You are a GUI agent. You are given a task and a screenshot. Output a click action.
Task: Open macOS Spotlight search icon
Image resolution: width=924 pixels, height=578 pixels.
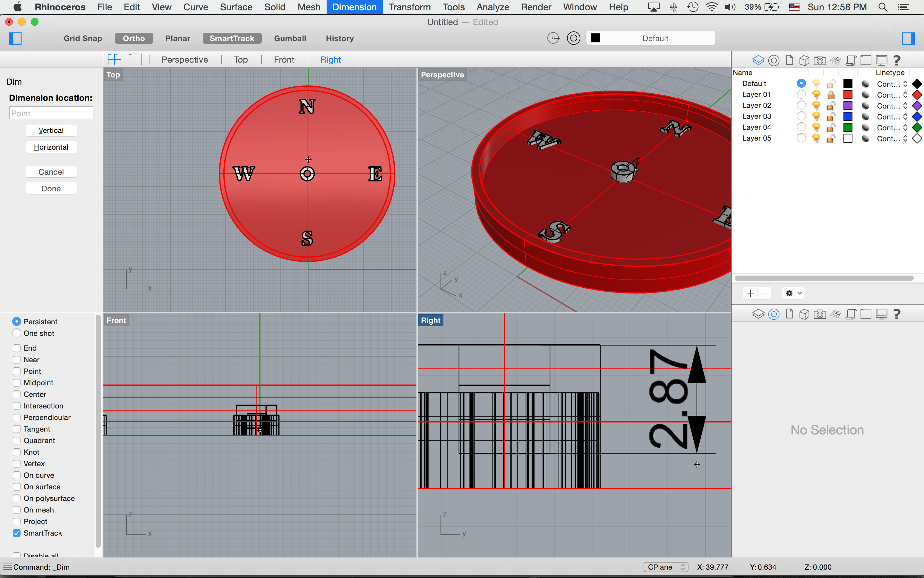(883, 7)
